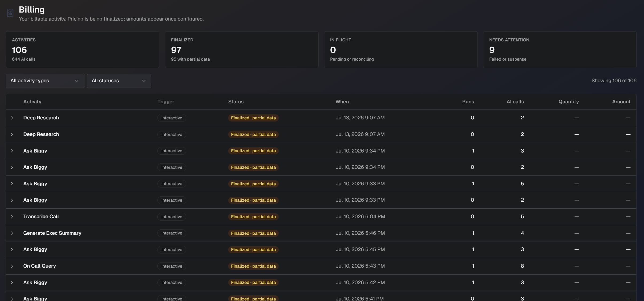This screenshot has width=644, height=301.
Task: Click the Billing receipt icon
Action: click(x=10, y=13)
